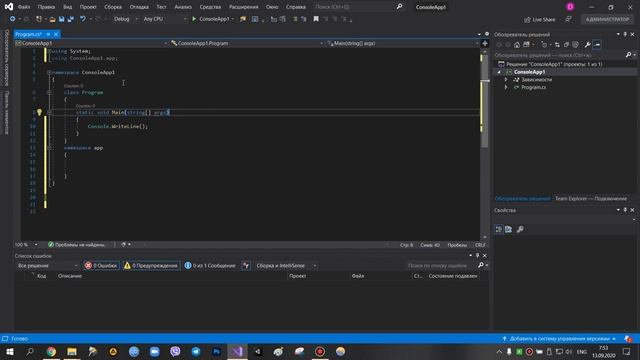The width and height of the screenshot is (640, 360).
Task: Click the Open file folder icon
Action: coord(52,19)
